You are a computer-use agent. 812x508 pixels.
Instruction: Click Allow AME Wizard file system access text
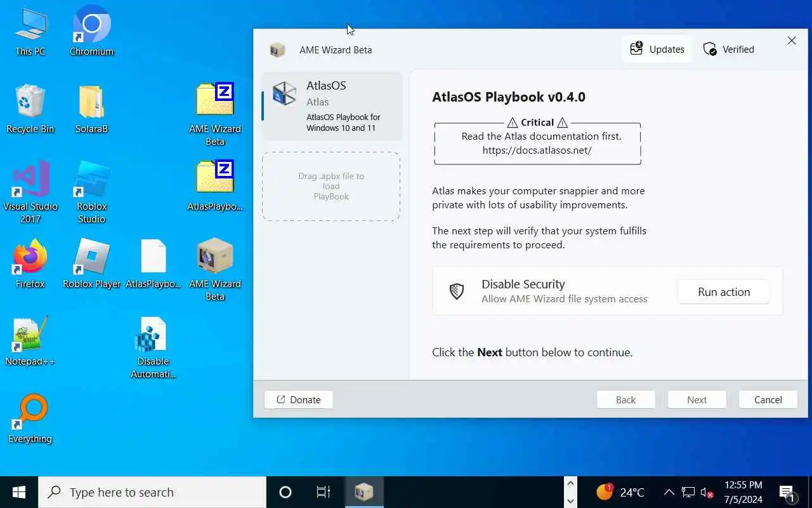565,299
